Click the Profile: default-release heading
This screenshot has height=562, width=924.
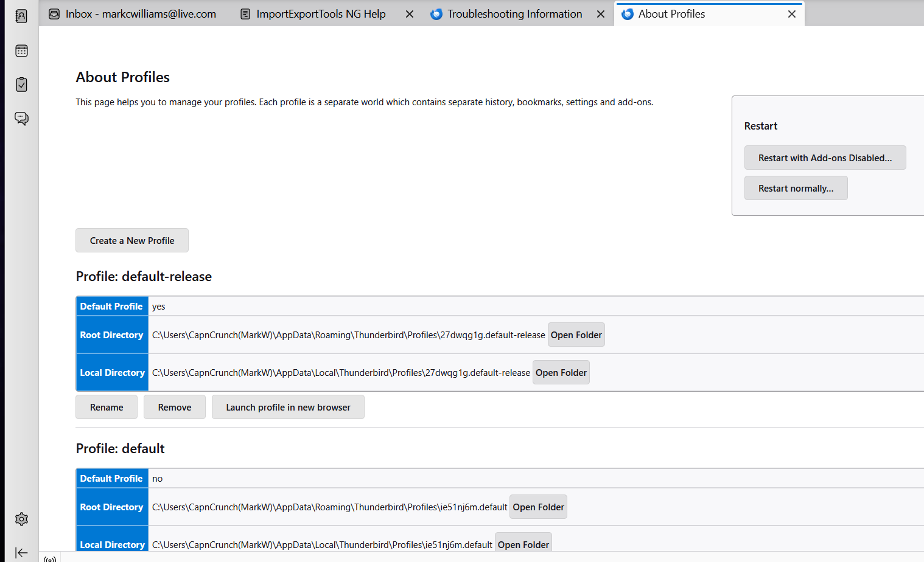[x=144, y=276]
